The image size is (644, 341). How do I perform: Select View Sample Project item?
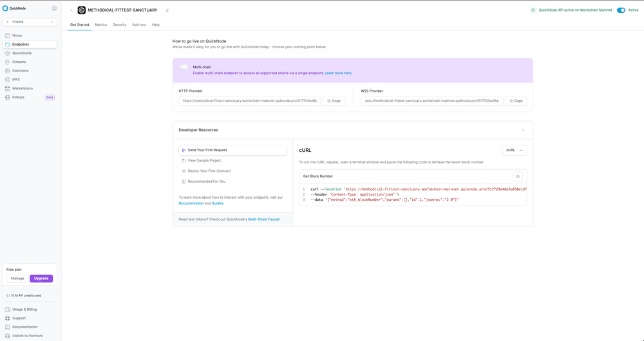coord(232,161)
